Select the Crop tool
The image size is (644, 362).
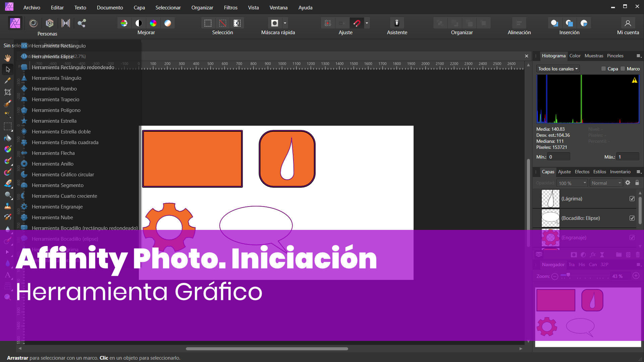(8, 92)
